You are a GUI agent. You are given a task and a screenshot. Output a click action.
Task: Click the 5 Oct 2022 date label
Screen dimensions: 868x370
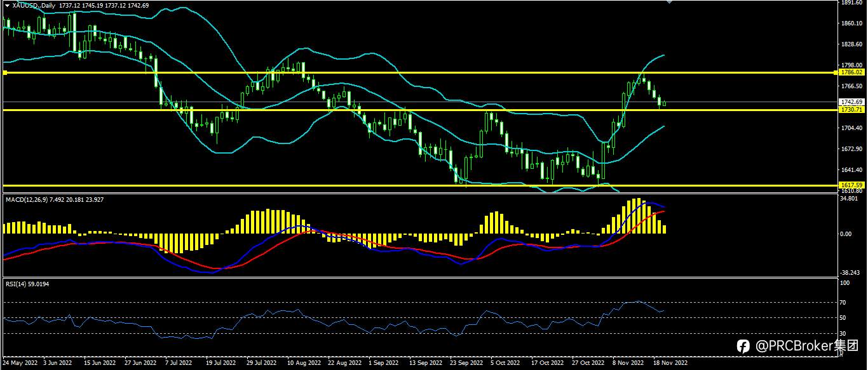506,364
